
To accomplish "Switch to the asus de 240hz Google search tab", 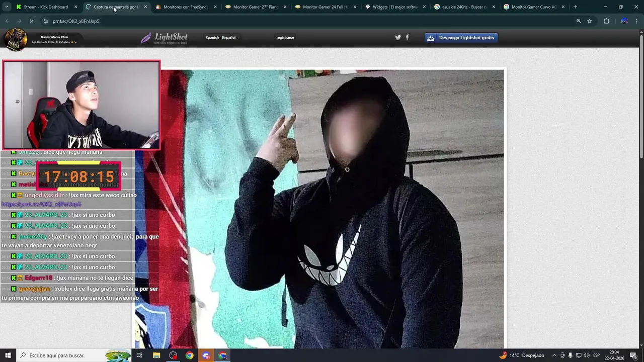I will point(464,7).
